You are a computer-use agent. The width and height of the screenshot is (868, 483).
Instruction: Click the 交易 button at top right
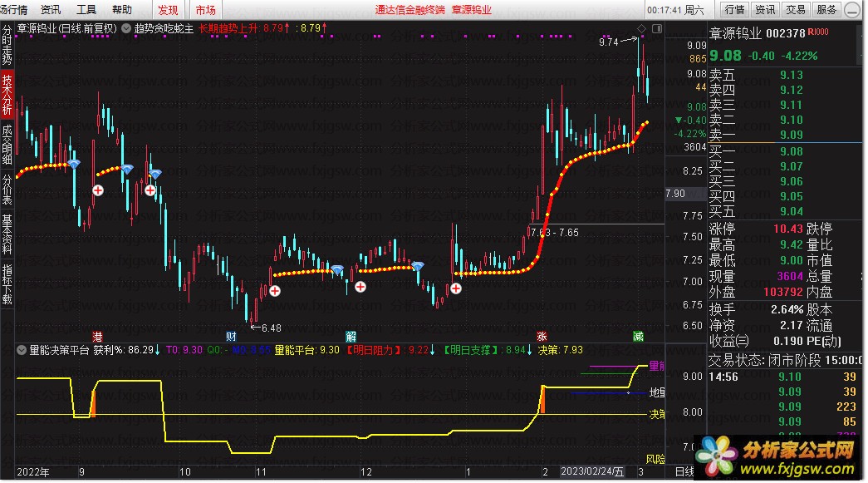796,9
